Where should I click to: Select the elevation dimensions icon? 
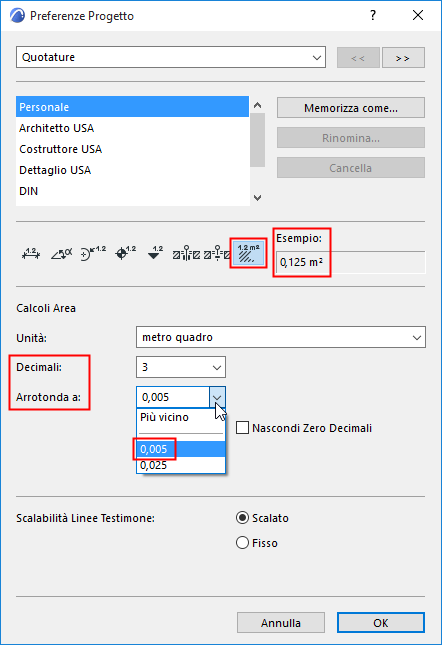point(155,253)
